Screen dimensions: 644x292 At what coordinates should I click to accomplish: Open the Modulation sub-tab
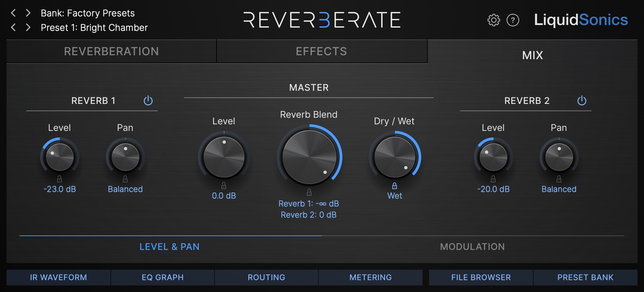click(472, 247)
